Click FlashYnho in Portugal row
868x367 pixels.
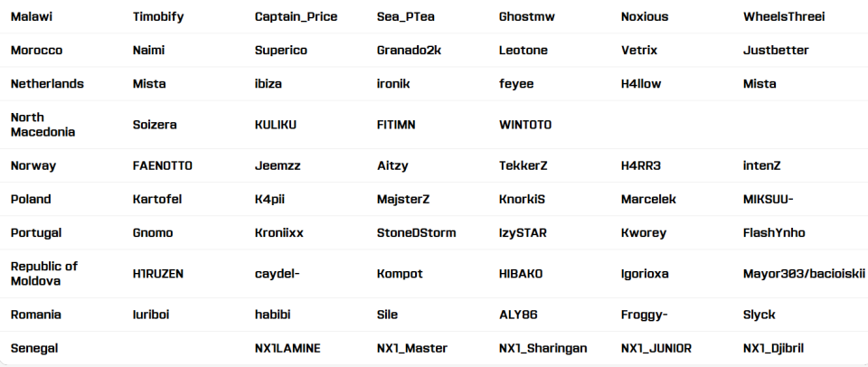(774, 233)
